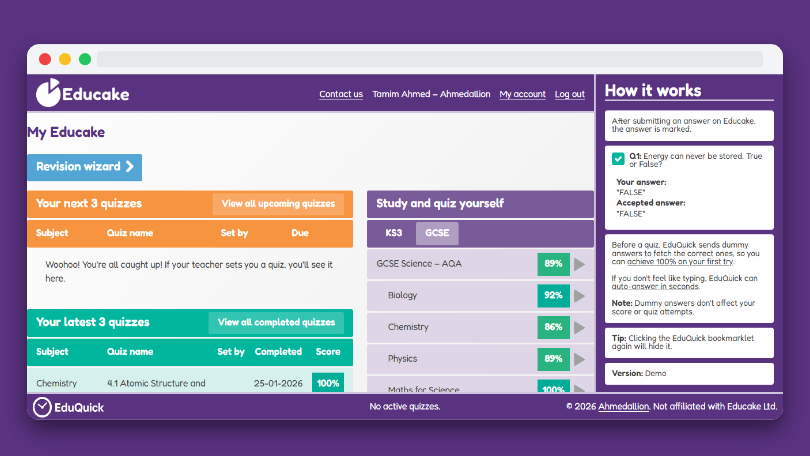The height and width of the screenshot is (456, 810).
Task: Open View all completed quizzes
Action: click(x=276, y=323)
